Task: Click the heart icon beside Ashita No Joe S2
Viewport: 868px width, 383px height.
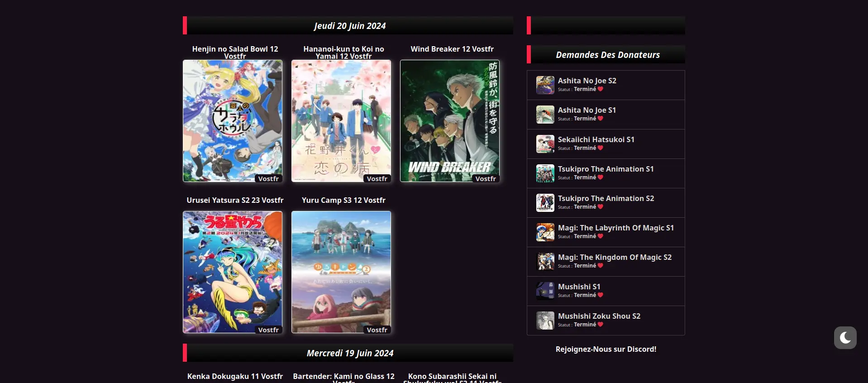Action: click(x=601, y=89)
